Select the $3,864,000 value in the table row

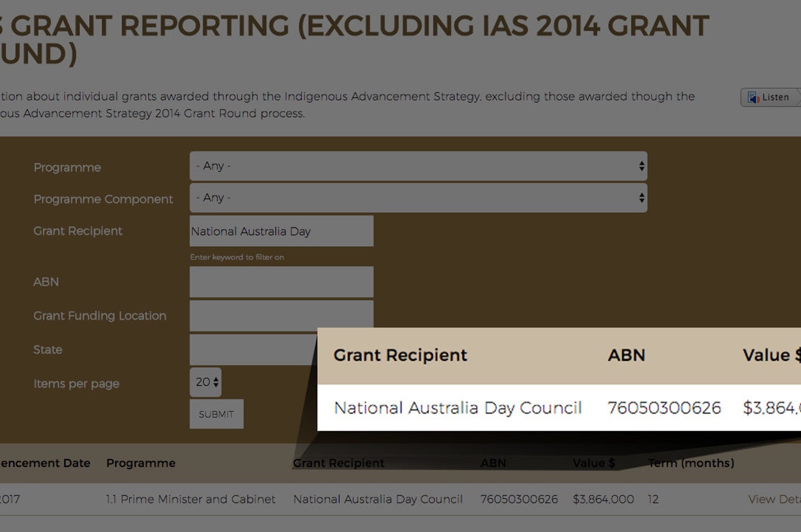coord(603,499)
